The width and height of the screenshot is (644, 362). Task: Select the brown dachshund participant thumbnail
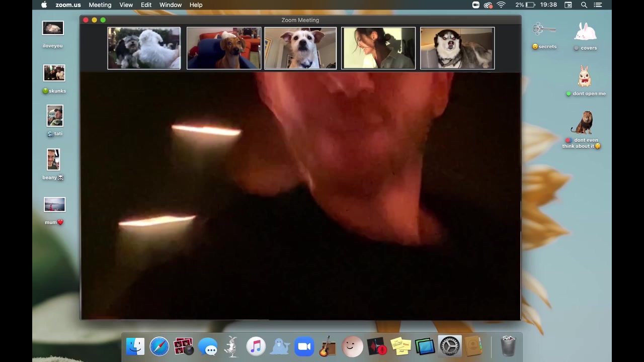224,48
